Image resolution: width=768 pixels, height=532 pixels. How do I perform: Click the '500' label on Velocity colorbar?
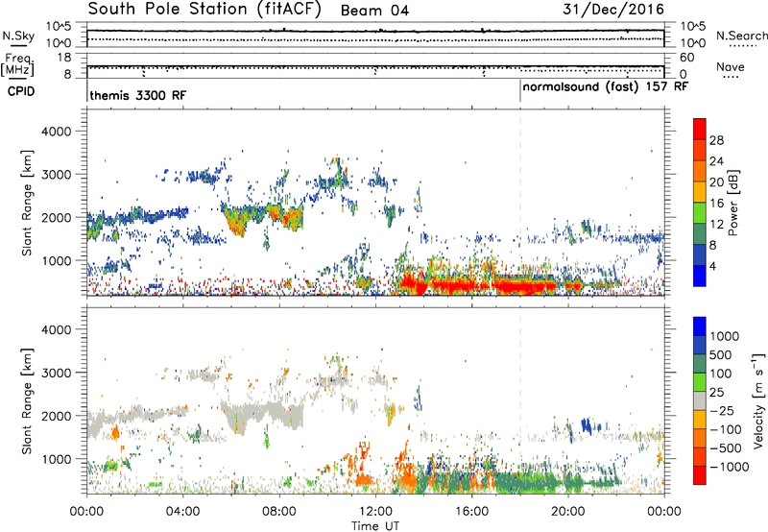click(x=723, y=354)
